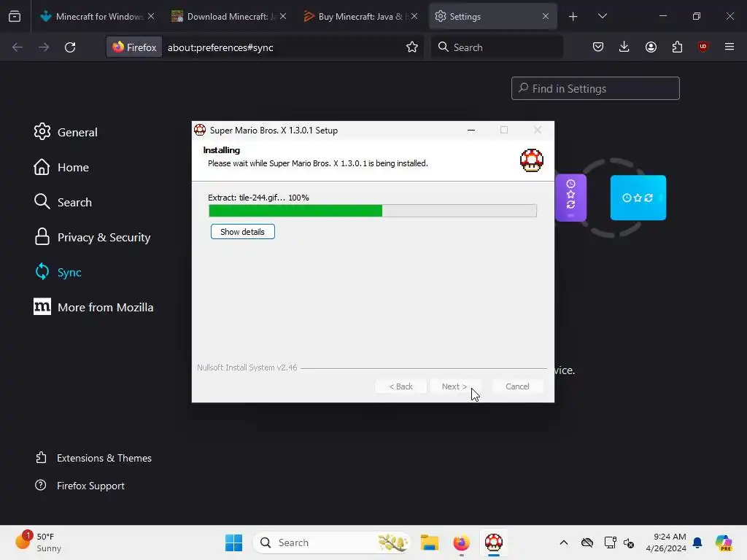
Task: Open Firefox View icon in tab strip
Action: [x=15, y=16]
